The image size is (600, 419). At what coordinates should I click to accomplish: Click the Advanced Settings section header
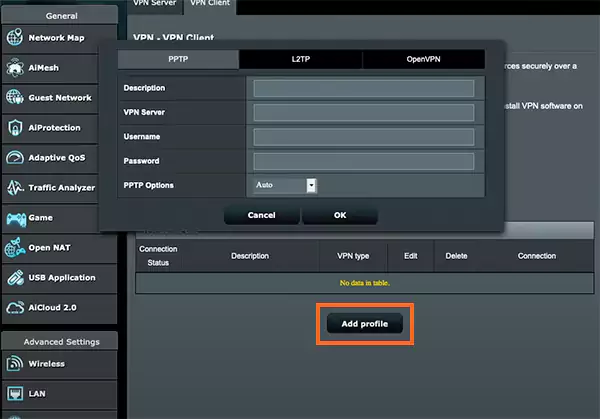pyautogui.click(x=60, y=342)
